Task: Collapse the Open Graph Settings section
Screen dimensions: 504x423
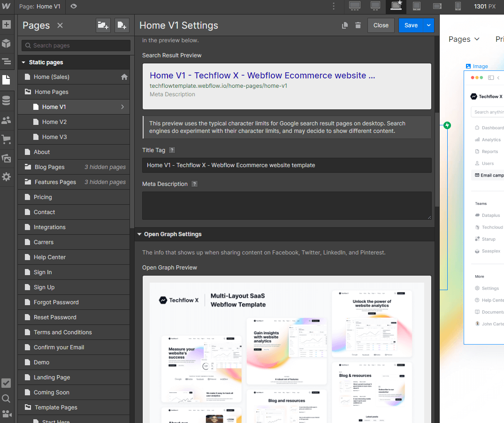Action: click(x=139, y=234)
